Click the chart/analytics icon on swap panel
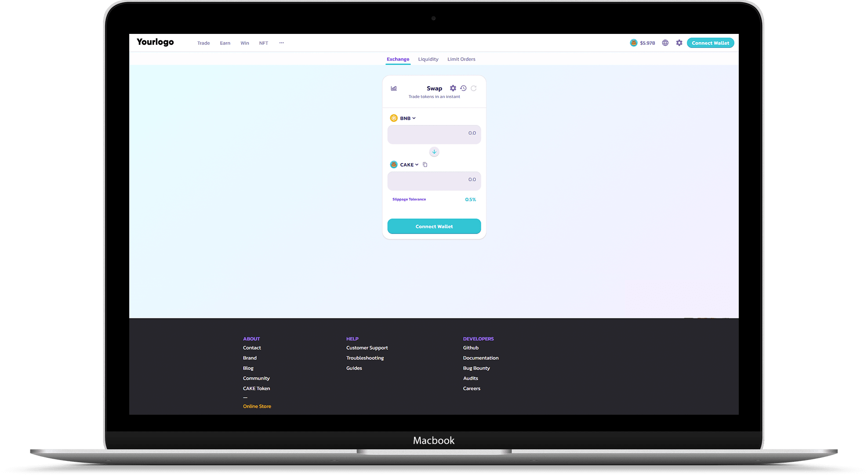868x475 pixels. pyautogui.click(x=394, y=88)
